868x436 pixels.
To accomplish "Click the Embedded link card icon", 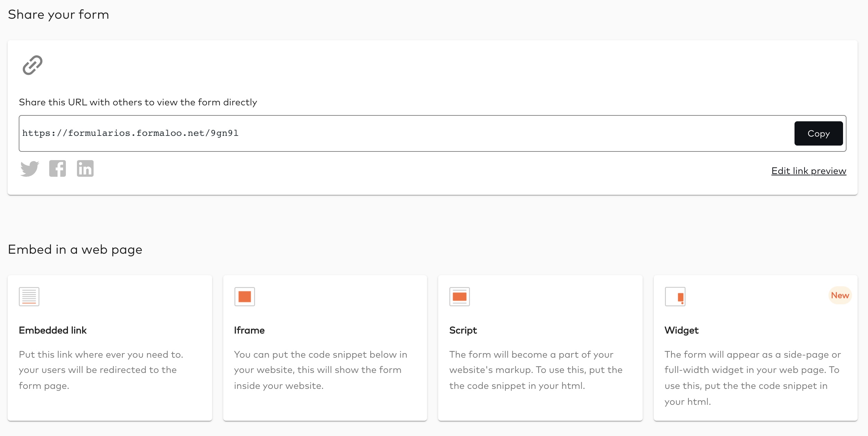I will (29, 297).
